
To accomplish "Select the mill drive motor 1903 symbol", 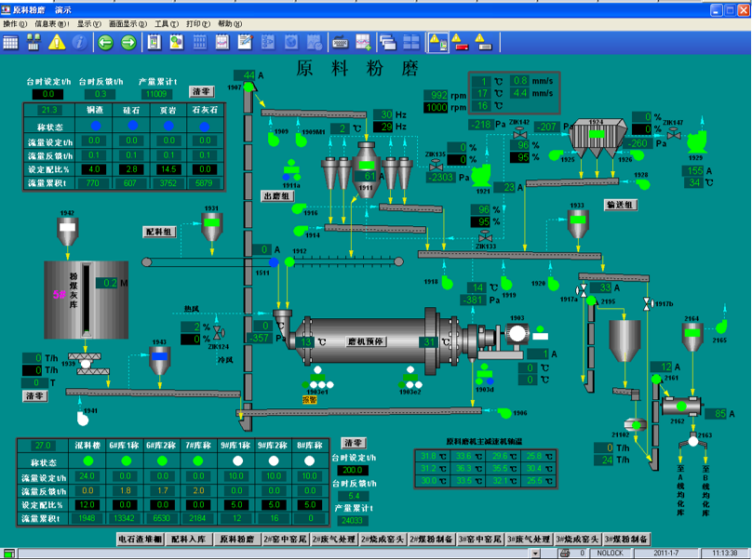I will 517,333.
